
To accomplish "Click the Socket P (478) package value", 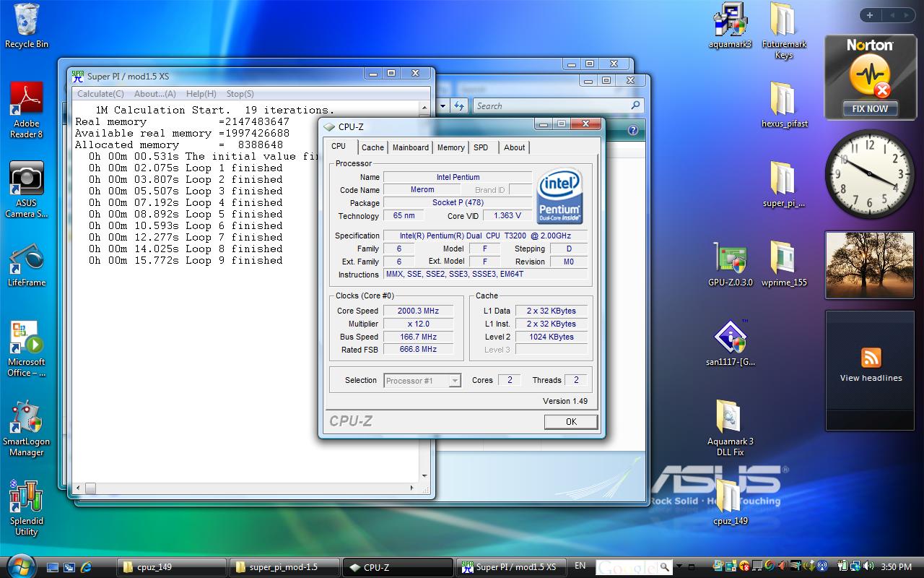I will pyautogui.click(x=458, y=202).
